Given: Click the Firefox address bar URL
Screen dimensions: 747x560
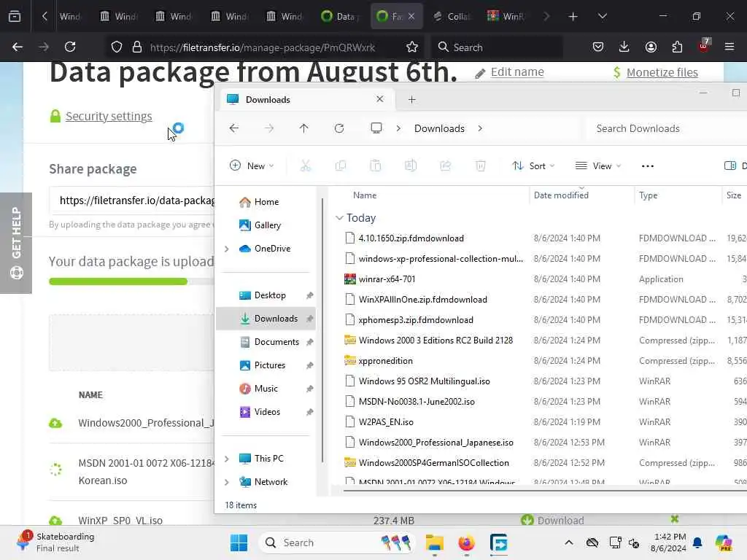Looking at the screenshot, I should (263, 47).
